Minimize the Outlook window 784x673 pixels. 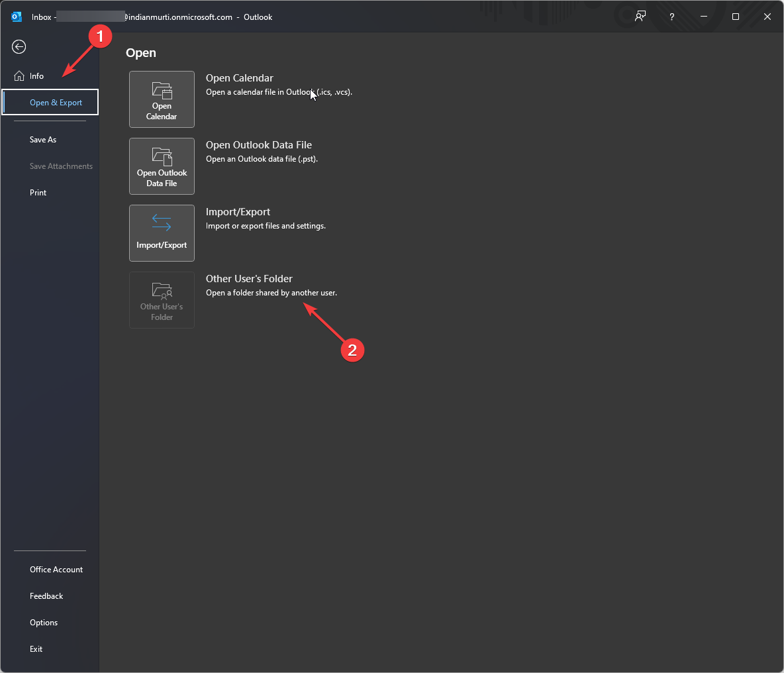704,17
